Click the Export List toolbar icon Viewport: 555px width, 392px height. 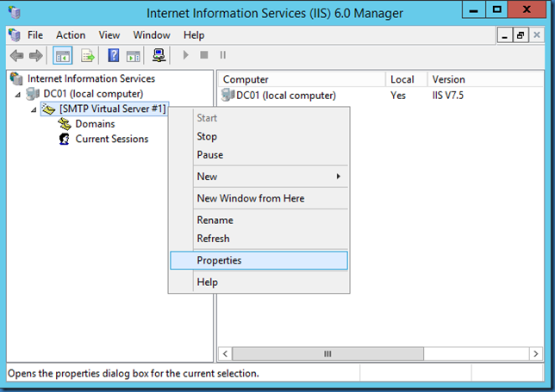(87, 56)
